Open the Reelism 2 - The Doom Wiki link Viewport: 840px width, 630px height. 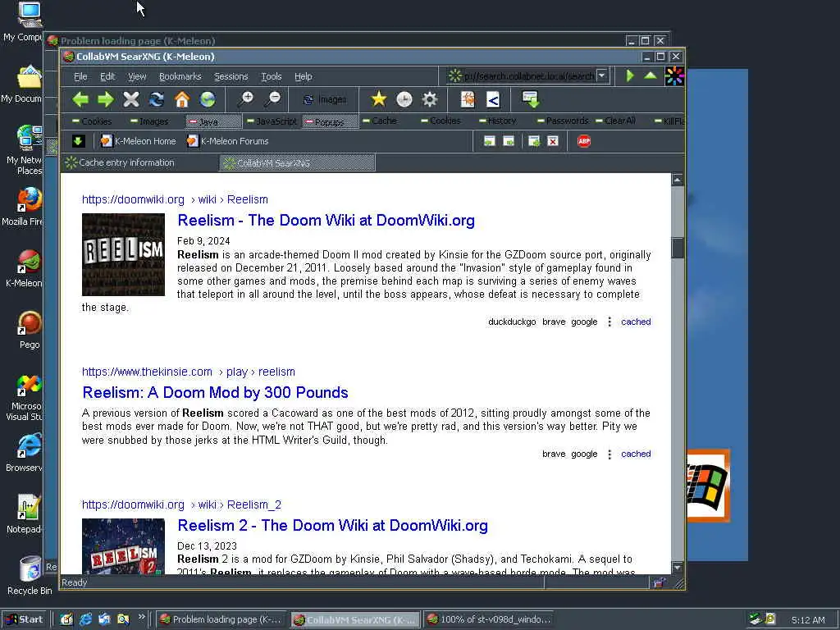pos(333,525)
